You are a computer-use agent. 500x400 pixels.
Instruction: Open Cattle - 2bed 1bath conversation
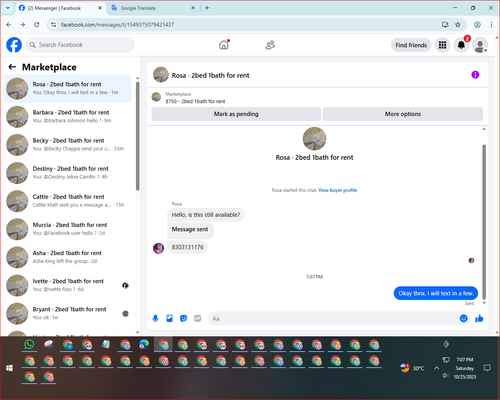click(68, 201)
